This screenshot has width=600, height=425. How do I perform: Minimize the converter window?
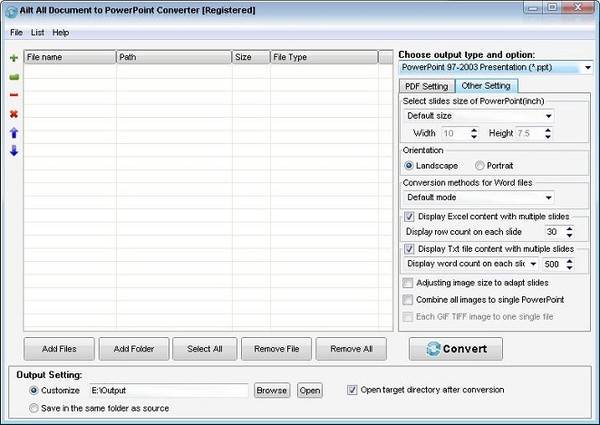click(534, 8)
